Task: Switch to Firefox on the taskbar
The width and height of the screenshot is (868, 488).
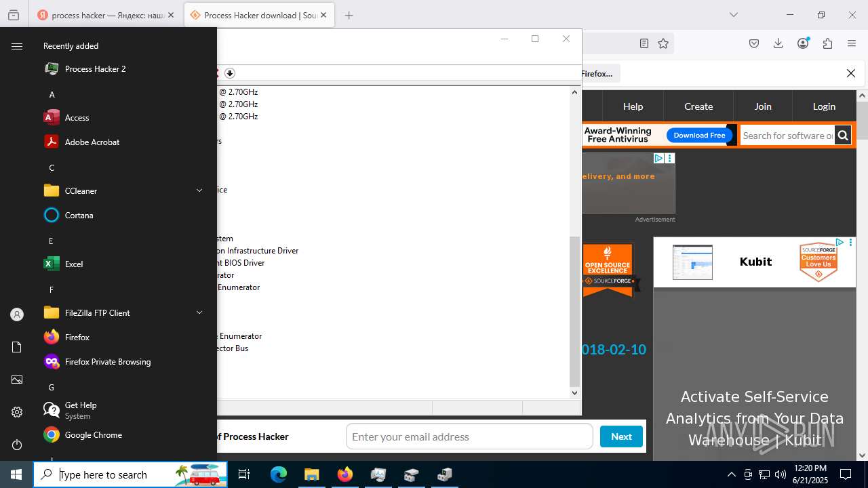Action: [x=344, y=474]
